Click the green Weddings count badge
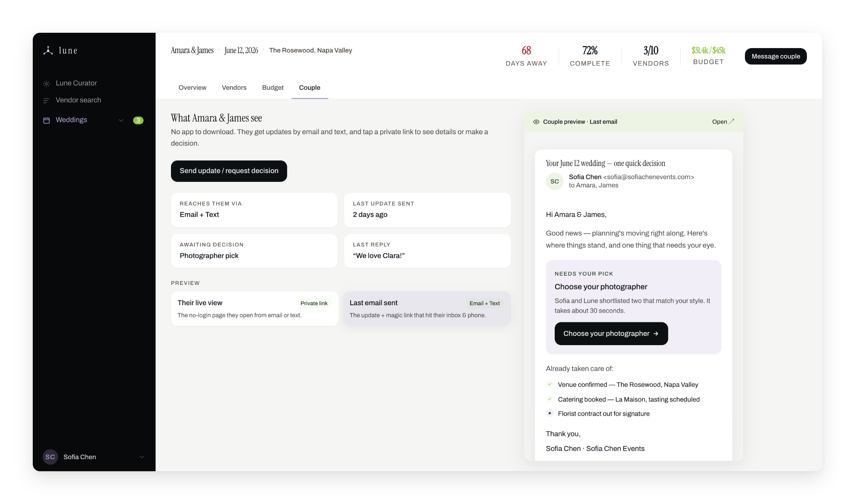The height and width of the screenshot is (504, 855). 138,120
